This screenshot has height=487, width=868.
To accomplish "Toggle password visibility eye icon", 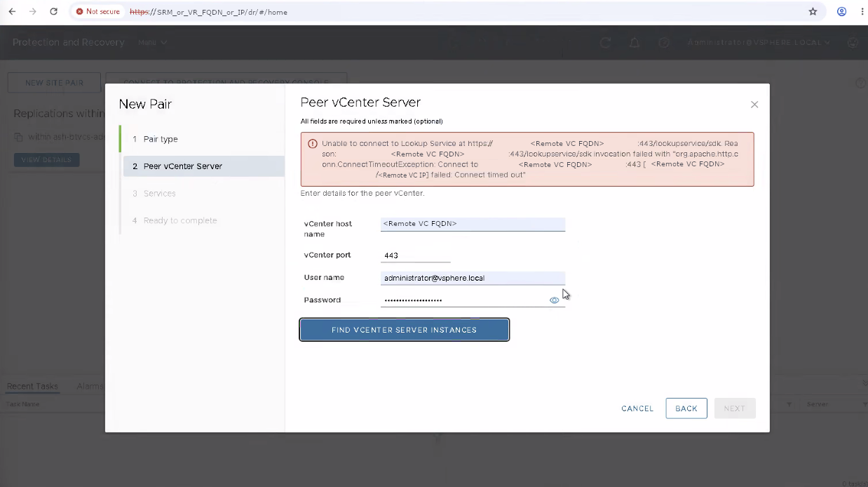I will [x=554, y=300].
